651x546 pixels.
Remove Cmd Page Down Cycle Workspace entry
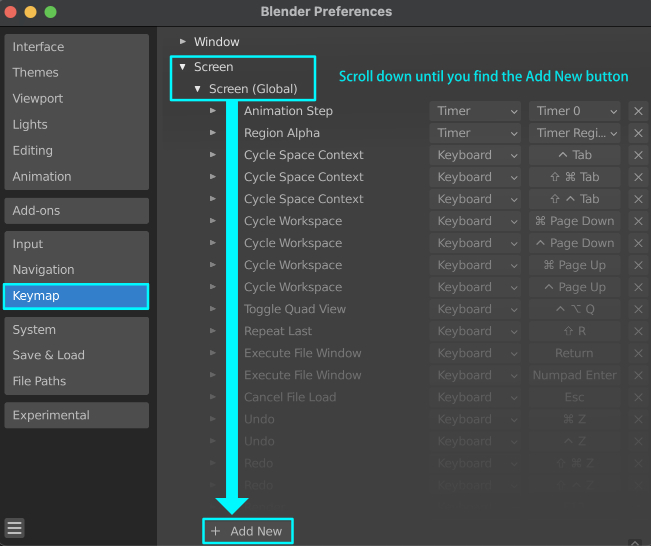pos(638,221)
